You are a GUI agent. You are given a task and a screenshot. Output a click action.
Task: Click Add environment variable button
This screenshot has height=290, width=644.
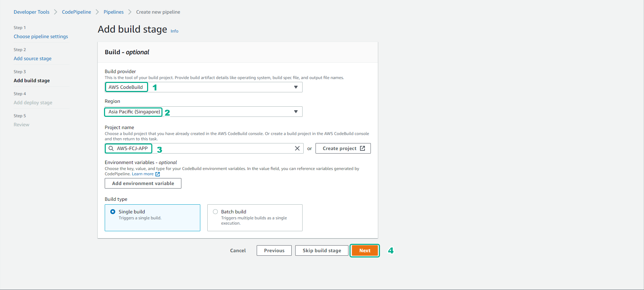click(x=143, y=183)
